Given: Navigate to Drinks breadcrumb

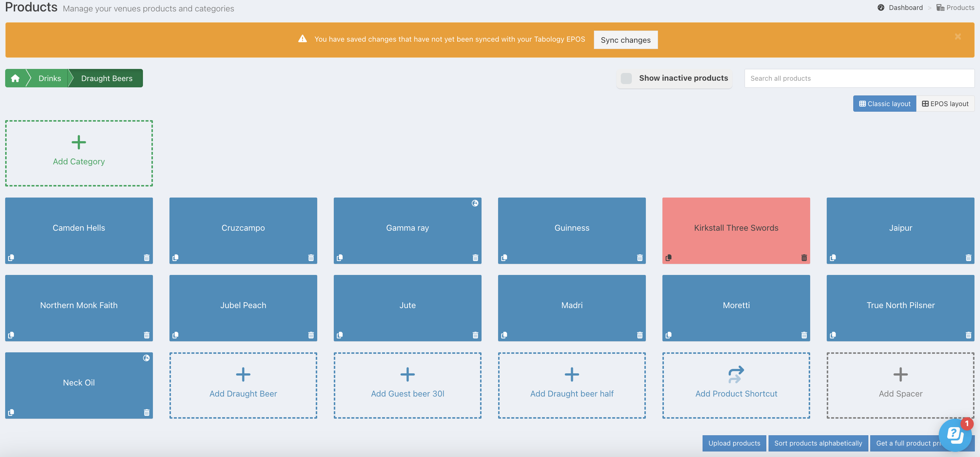Looking at the screenshot, I should 49,78.
